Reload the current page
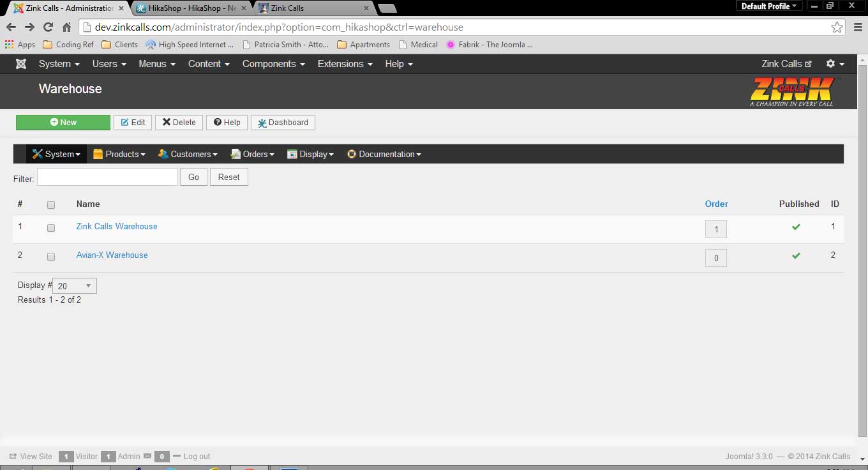 point(48,27)
